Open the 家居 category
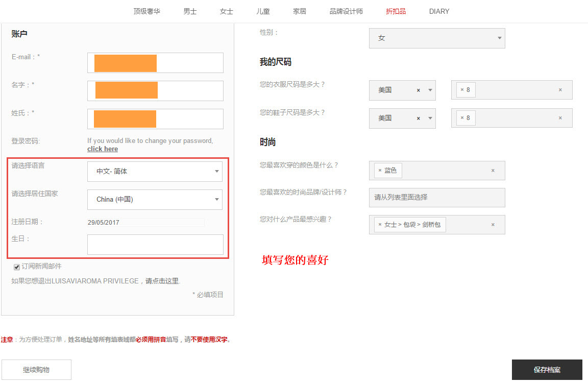Screen dimensions: 588x383 pos(299,11)
